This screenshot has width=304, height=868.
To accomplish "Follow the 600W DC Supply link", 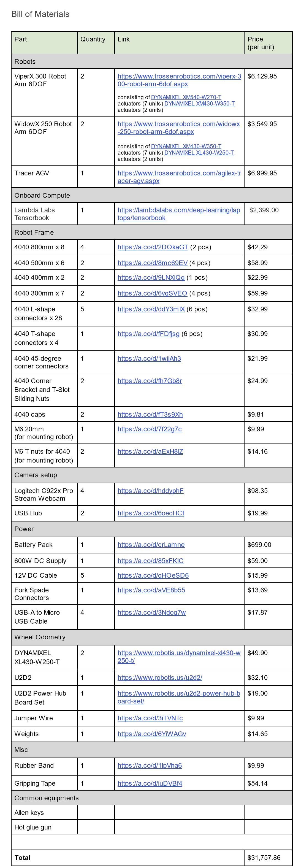I will point(150,561).
